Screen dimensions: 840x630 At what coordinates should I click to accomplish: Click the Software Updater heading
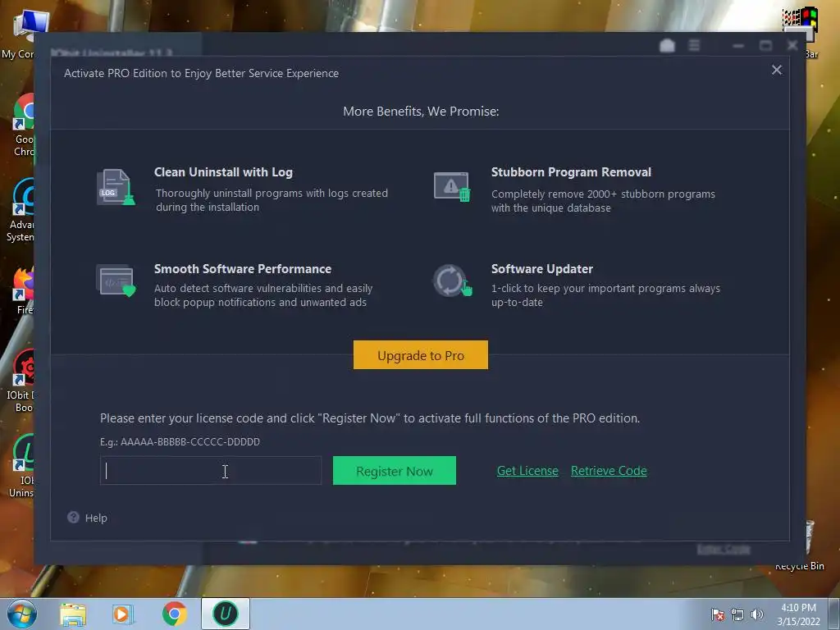542,269
